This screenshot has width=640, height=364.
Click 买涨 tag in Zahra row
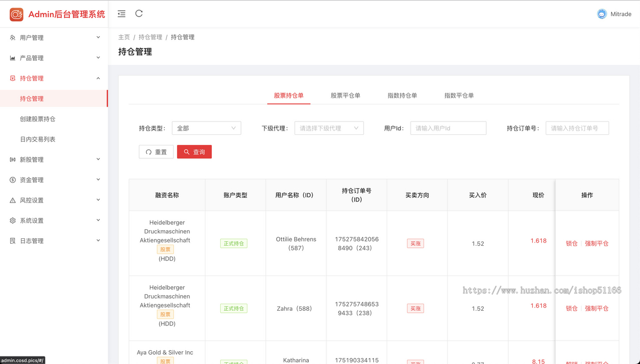(x=415, y=309)
